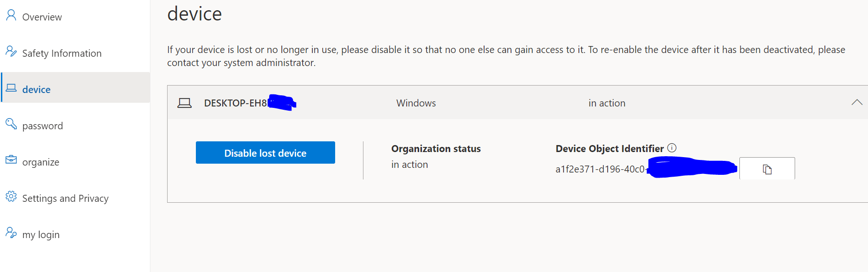Click the password key icon

pyautogui.click(x=11, y=124)
